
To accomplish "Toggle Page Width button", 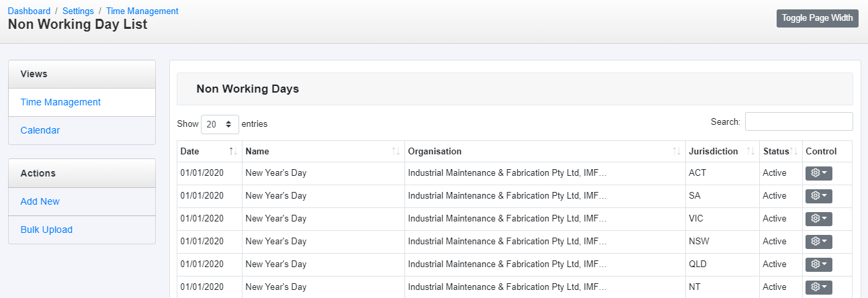I will (817, 18).
